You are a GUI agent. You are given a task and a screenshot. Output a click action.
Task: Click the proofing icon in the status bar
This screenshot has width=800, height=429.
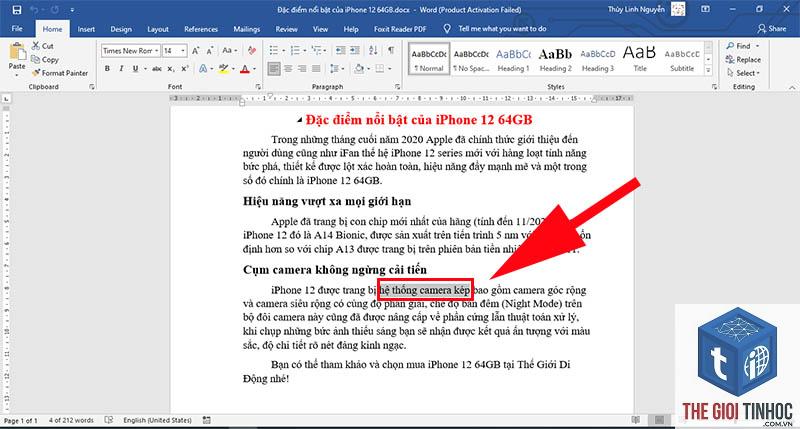pos(109,420)
